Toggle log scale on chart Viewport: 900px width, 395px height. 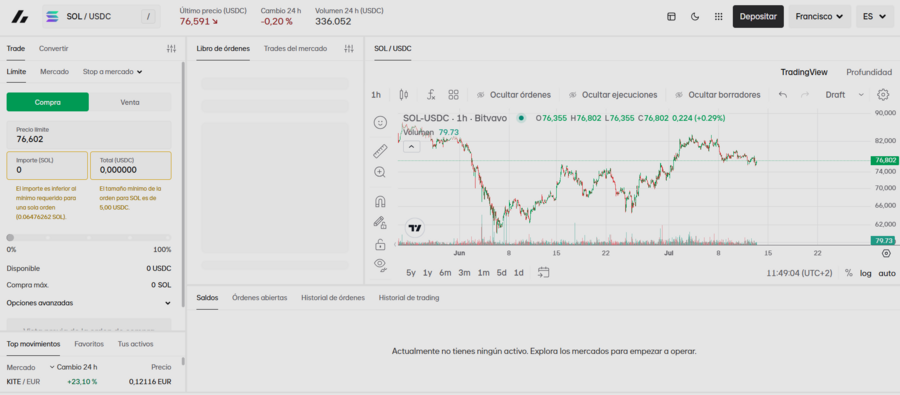tap(866, 273)
